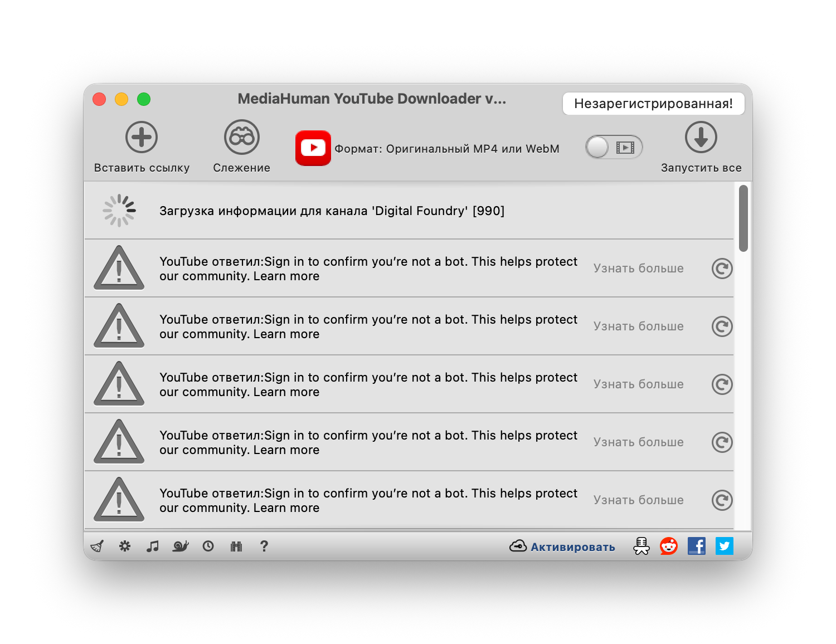The width and height of the screenshot is (836, 644).
Task: Click the music note icon
Action: tap(152, 546)
